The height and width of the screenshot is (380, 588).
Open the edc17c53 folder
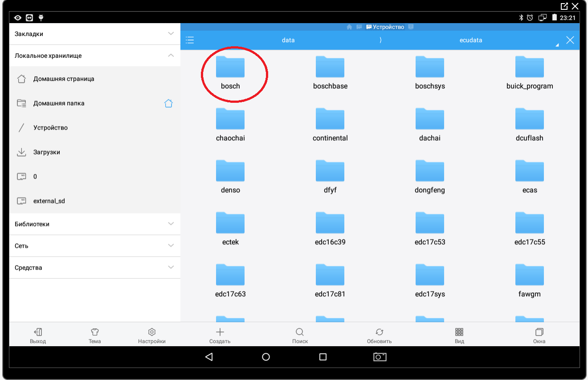430,230
